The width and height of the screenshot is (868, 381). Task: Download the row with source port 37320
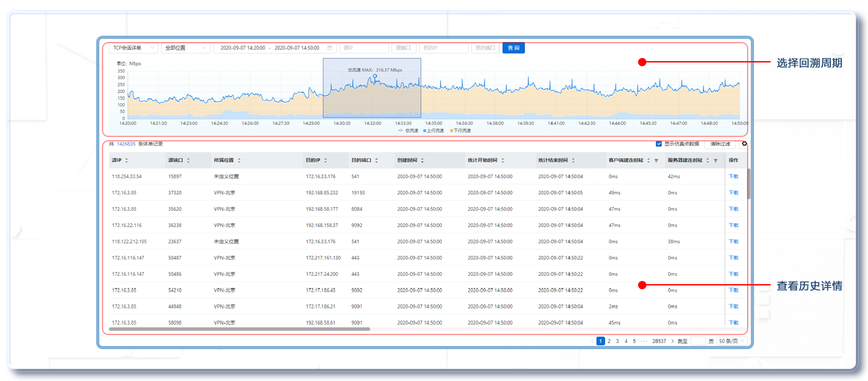click(734, 192)
